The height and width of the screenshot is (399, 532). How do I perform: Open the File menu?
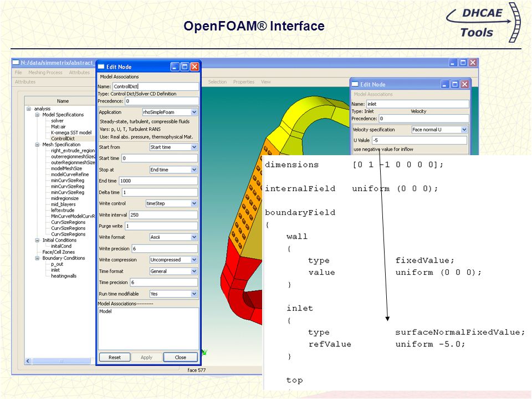(18, 73)
